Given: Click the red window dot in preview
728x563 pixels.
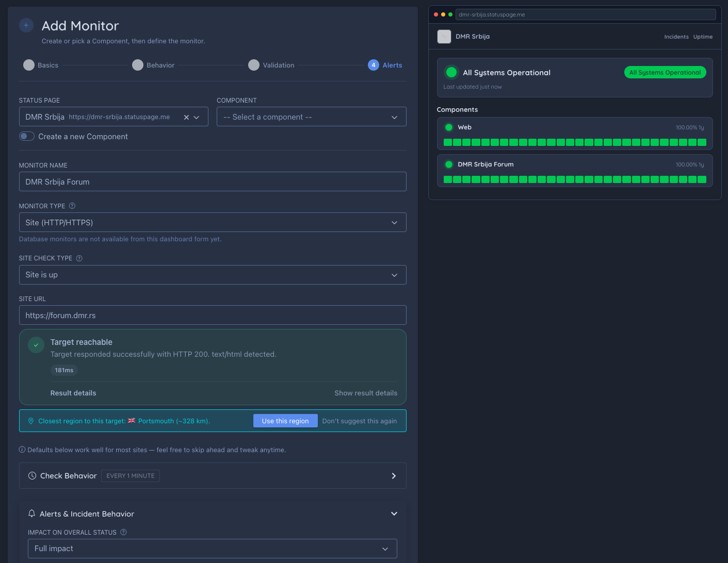Looking at the screenshot, I should coord(436,14).
